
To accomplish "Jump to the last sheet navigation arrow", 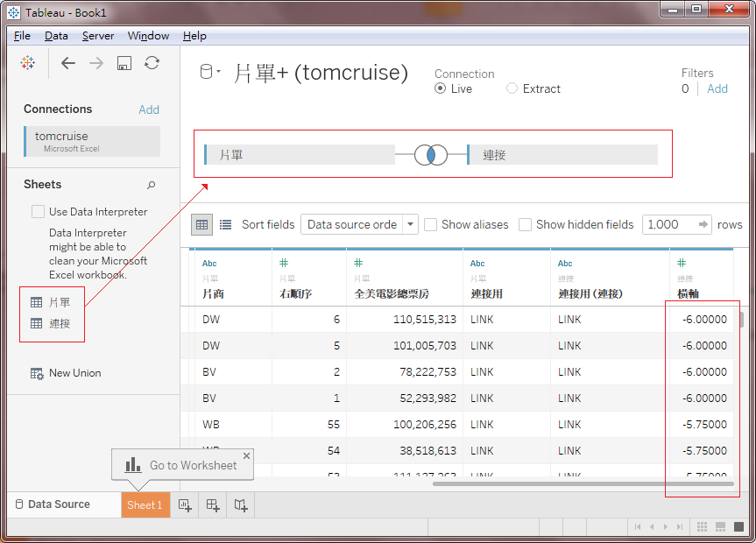I will point(680,526).
